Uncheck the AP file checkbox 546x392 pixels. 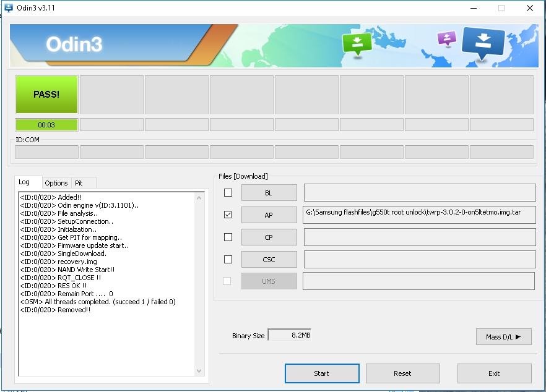pos(228,215)
